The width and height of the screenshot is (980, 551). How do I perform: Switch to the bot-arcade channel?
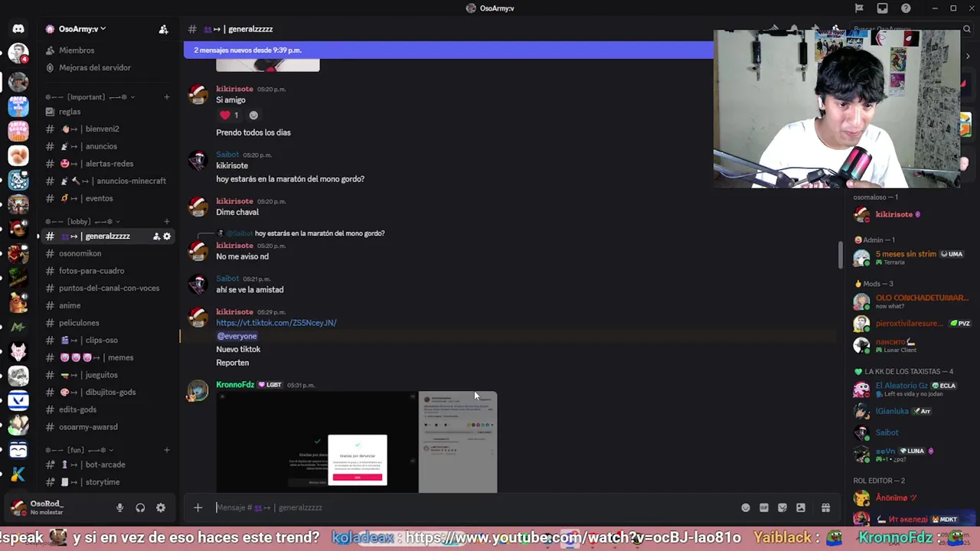(107, 465)
